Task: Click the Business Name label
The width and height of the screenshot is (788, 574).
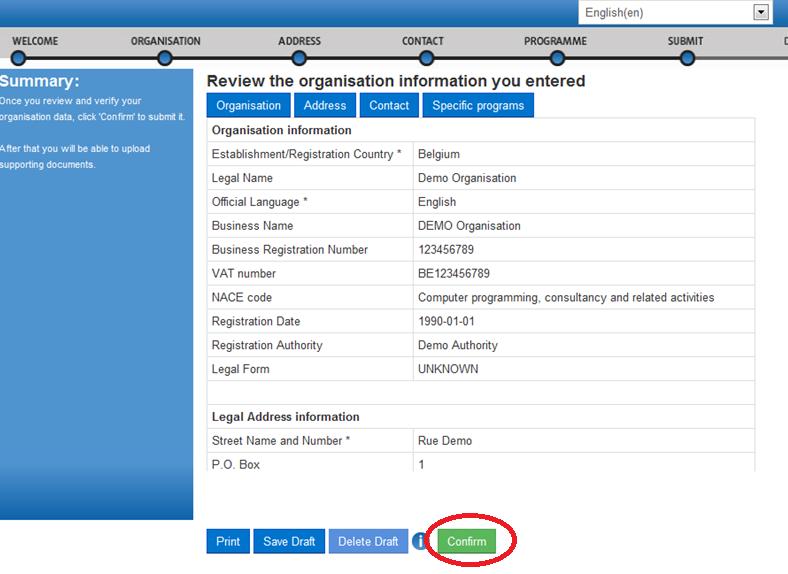Action: pos(252,226)
